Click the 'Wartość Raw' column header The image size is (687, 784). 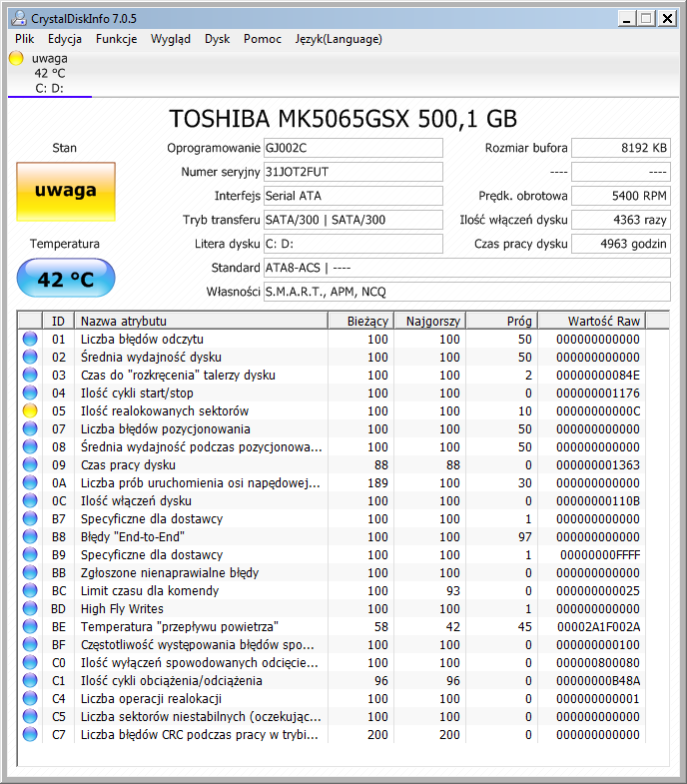coord(592,321)
